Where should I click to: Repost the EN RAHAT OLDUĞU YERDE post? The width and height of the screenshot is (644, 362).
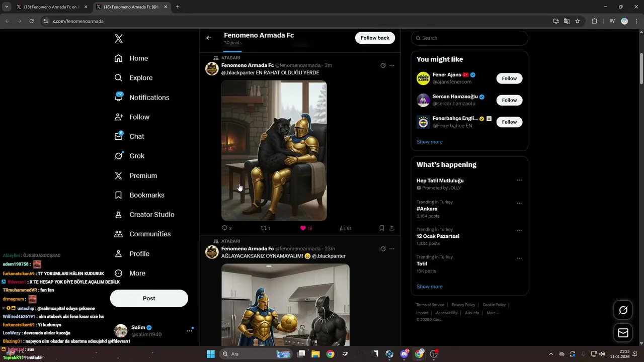(265, 228)
